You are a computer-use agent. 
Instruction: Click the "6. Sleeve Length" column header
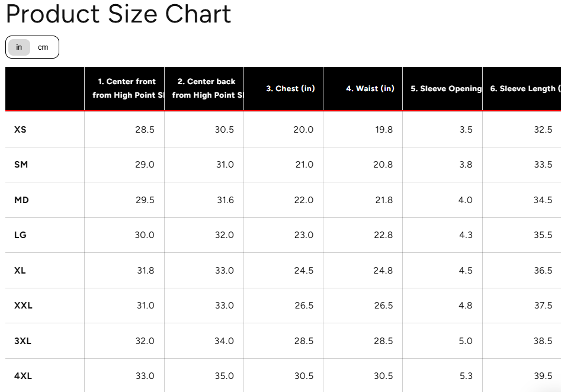[x=522, y=88]
